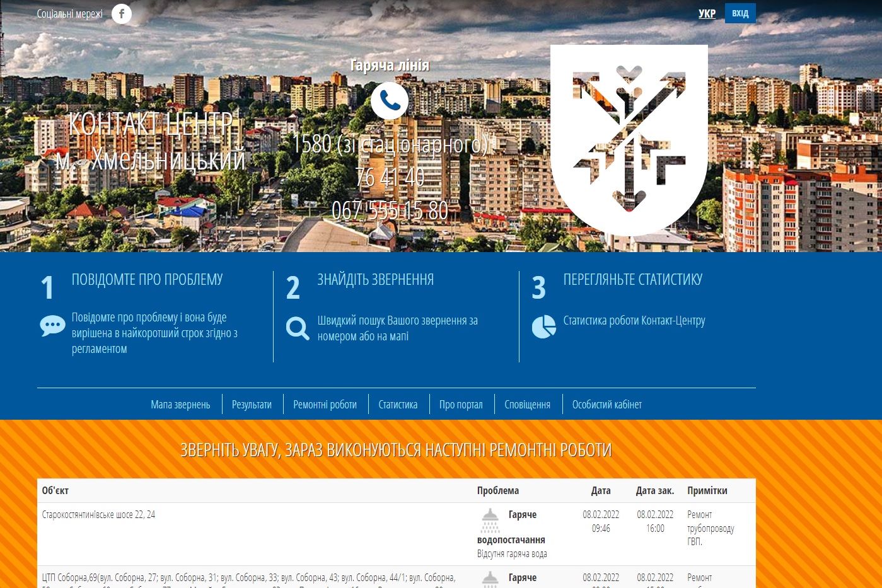Click the city coat of arms emblem
This screenshot has width=882, height=588.
tap(629, 140)
